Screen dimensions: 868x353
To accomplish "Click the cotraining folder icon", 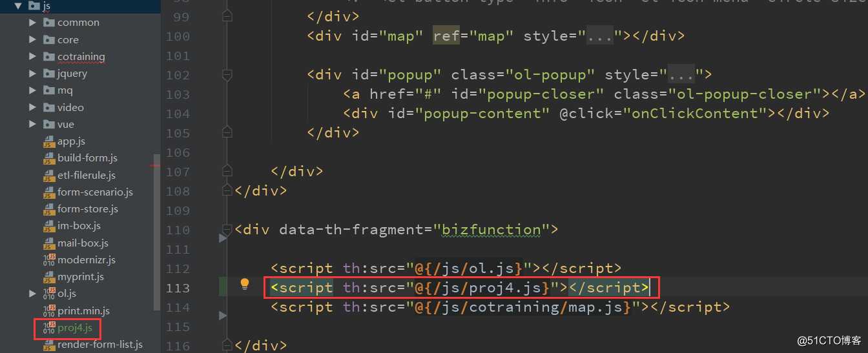I will (x=48, y=57).
